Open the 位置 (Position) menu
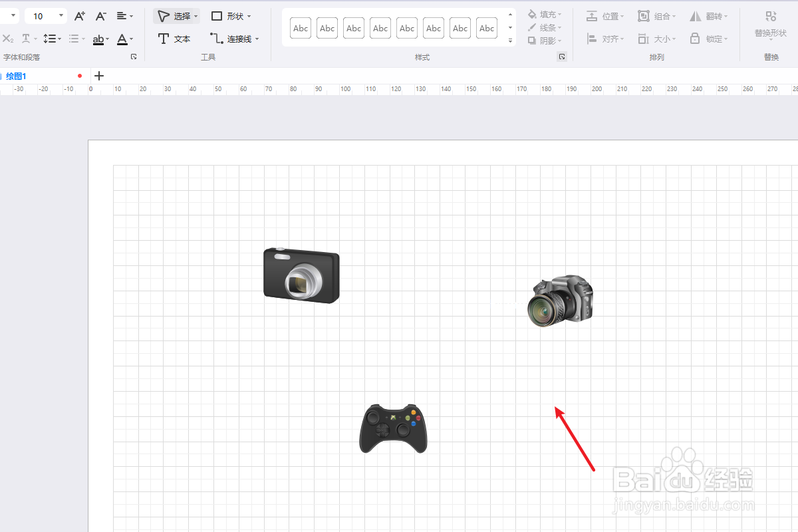This screenshot has width=798, height=532. pos(605,16)
